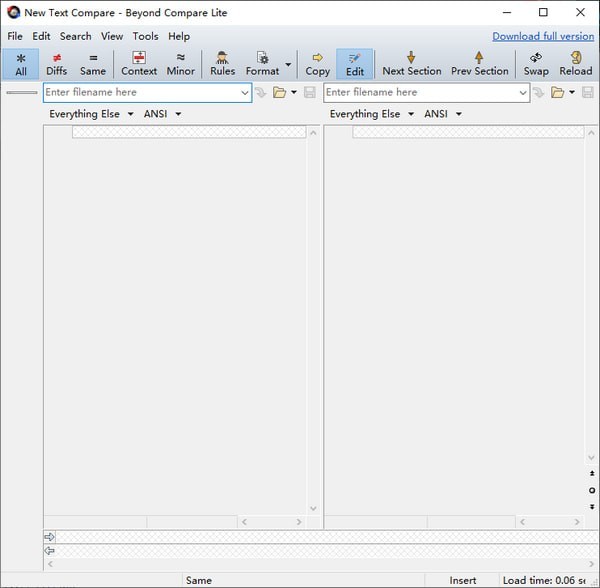Click the Beyond Compare app icon in titlebar
Viewport: 600px width, 588px height.
coord(13,13)
